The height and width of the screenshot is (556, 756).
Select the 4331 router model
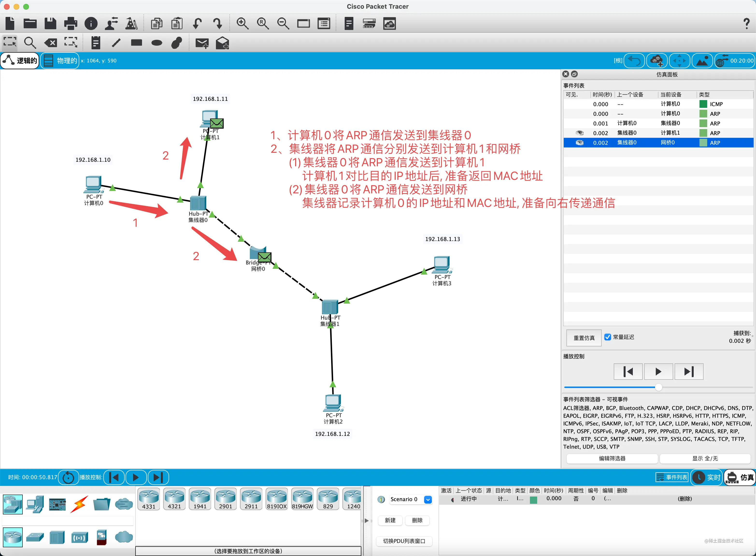click(149, 499)
